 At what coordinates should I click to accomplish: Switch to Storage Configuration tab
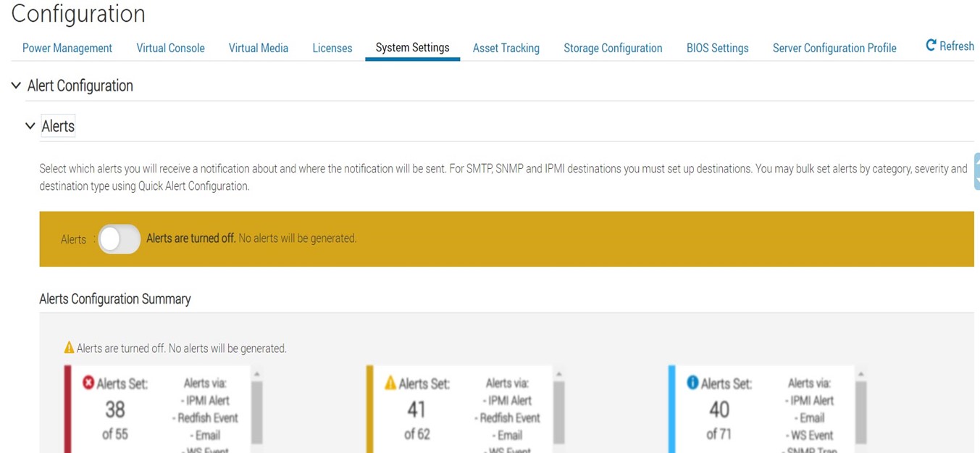[x=613, y=49]
